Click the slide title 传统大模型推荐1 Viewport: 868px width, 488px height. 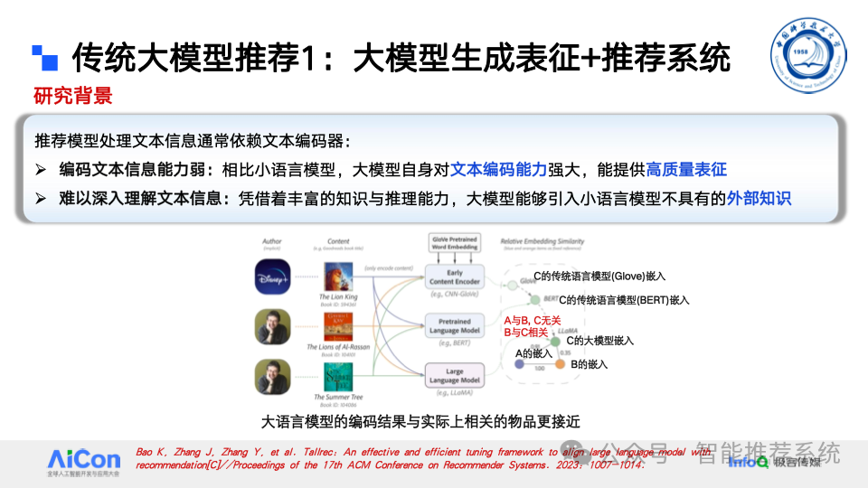click(401, 58)
